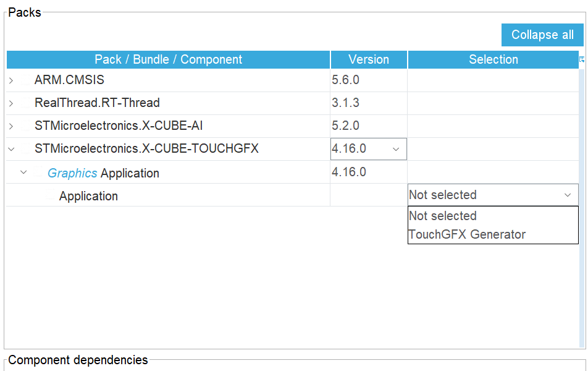Open the Application selection dropdown
This screenshot has height=371, width=588.
[568, 194]
